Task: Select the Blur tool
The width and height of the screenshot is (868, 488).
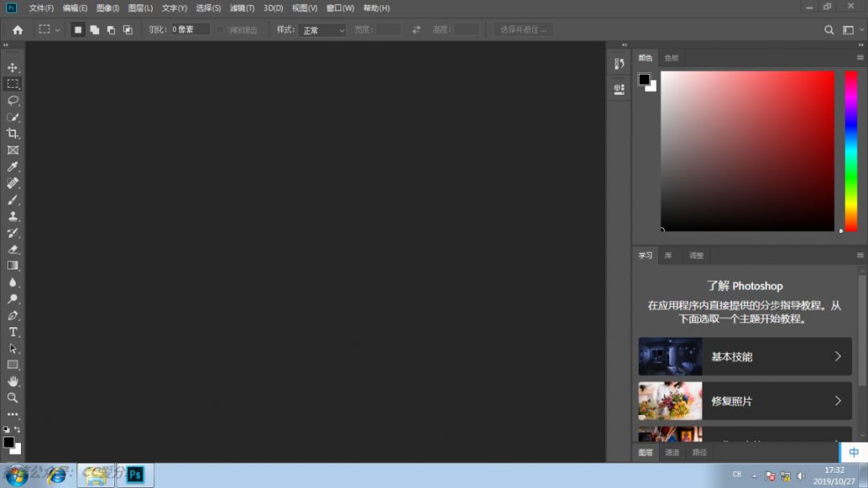Action: tap(13, 282)
